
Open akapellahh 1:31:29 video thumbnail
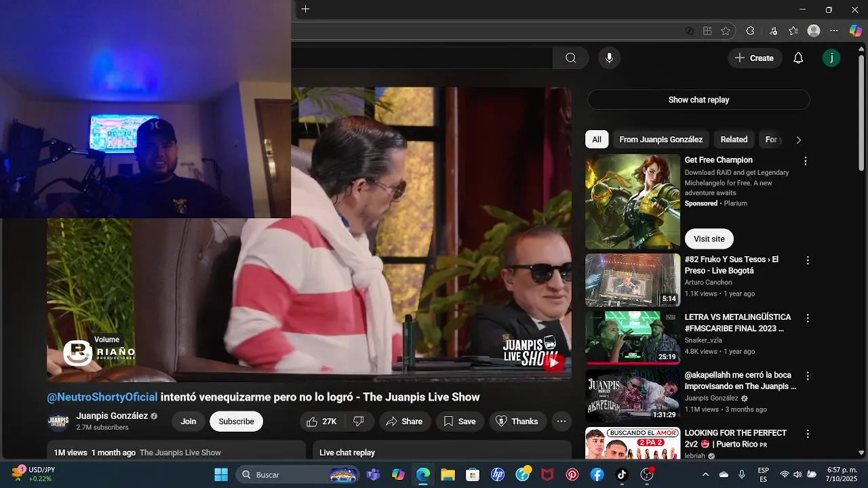point(633,396)
